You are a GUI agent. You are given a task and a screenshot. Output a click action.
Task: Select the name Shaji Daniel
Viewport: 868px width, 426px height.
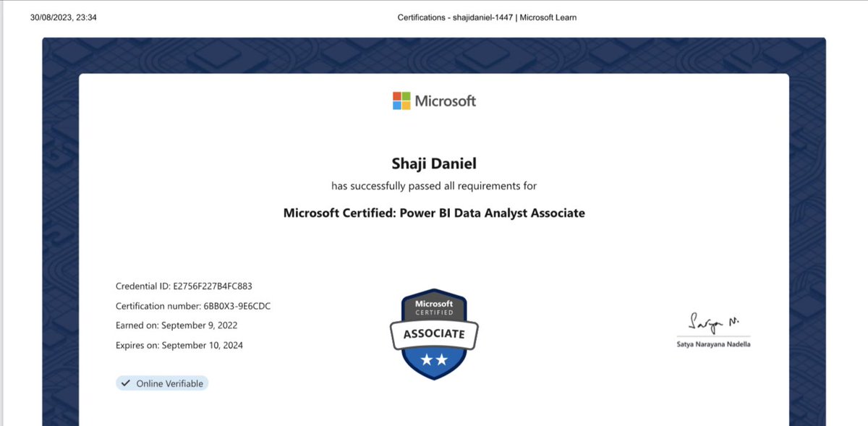point(434,164)
